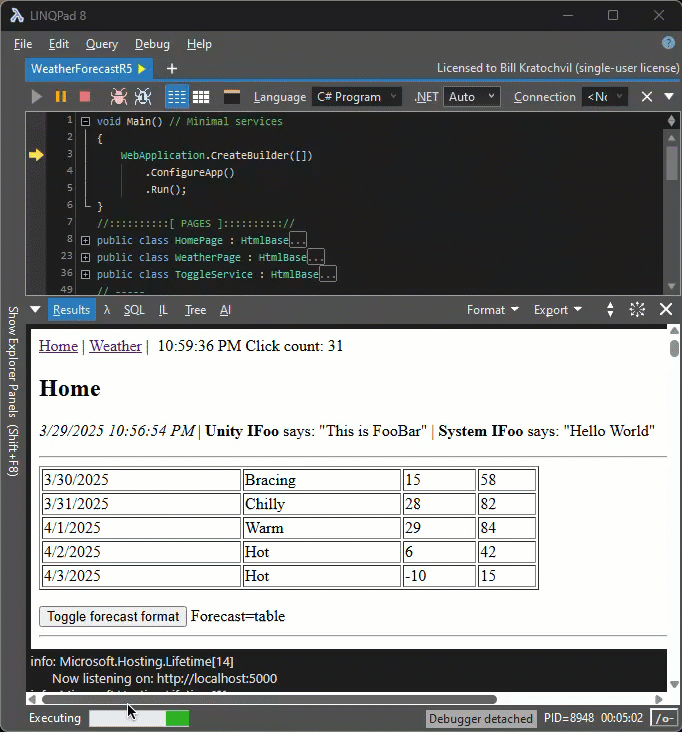The width and height of the screenshot is (682, 732).
Task: Open the Query menu
Action: pos(102,44)
